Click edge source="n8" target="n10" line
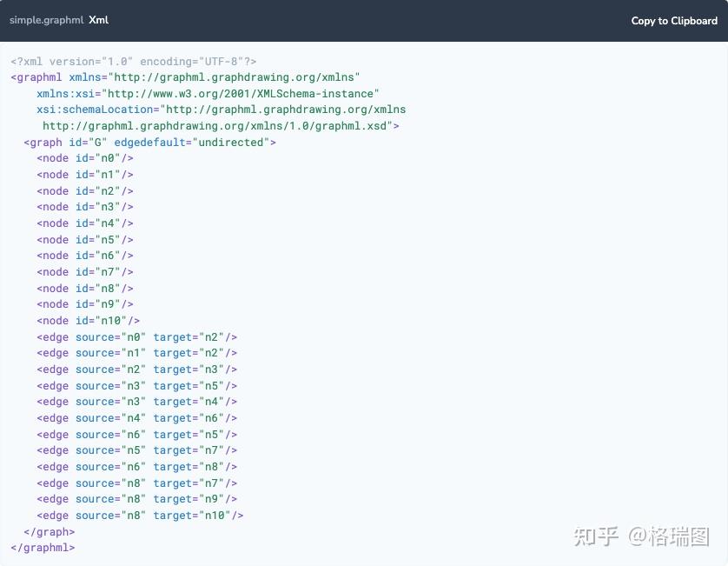The width and height of the screenshot is (728, 566). [140, 516]
